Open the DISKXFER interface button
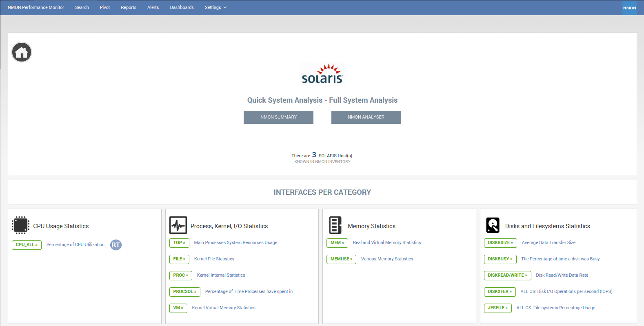Viewport: 644px width, 326px height. (500, 292)
